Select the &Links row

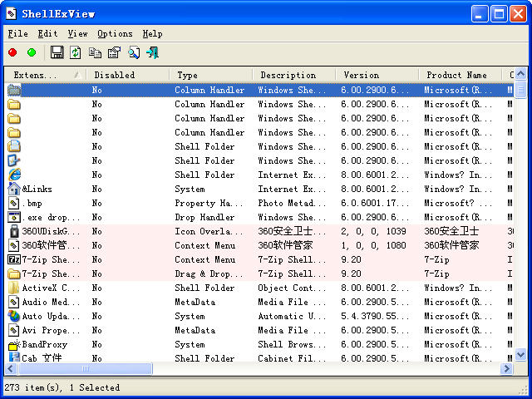click(259, 189)
